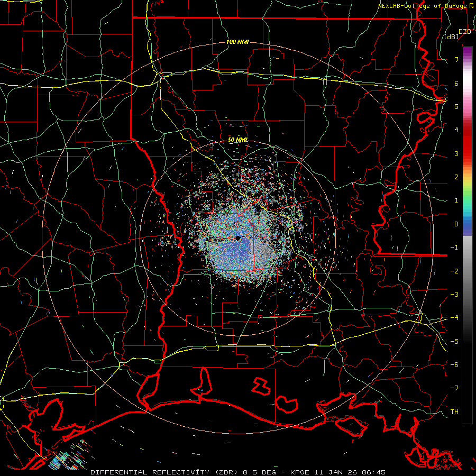Click the Differential Reflectivity product caption
476x476 pixels.
point(238,472)
